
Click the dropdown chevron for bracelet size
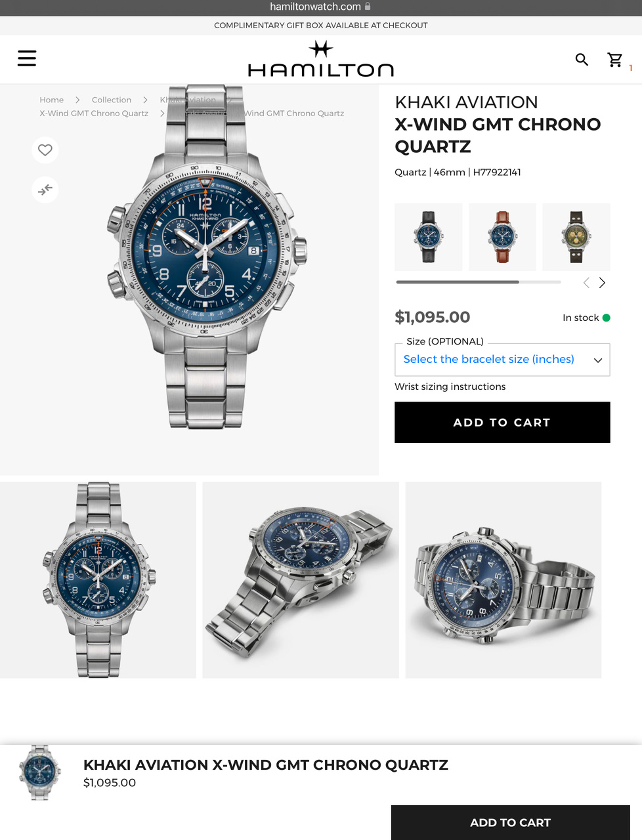(598, 360)
